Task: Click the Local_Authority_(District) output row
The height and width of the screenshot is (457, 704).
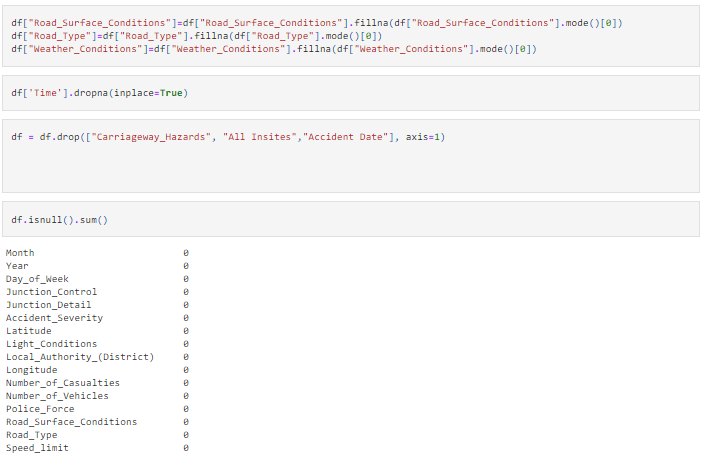Action: point(97,357)
